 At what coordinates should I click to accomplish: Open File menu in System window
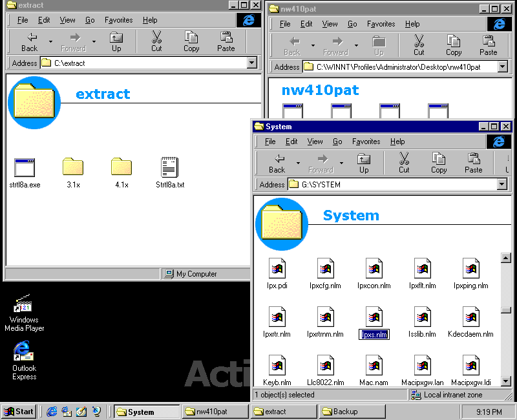pos(270,142)
